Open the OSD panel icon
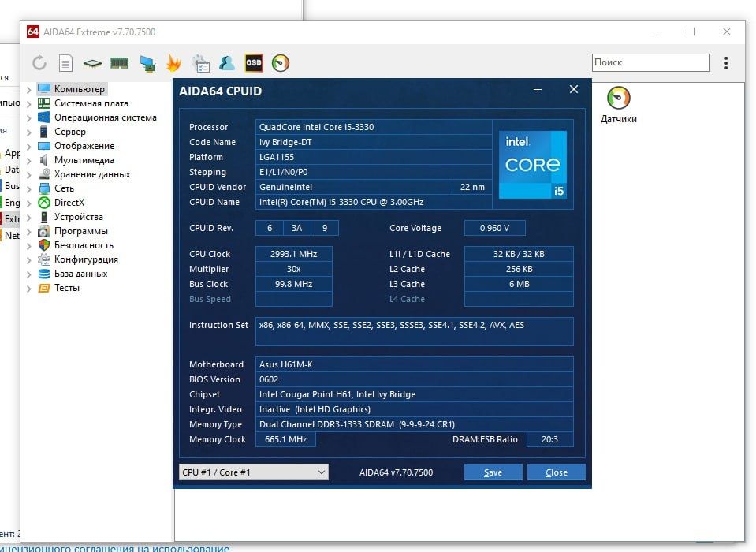Viewport: 756px width, 552px height. [254, 62]
